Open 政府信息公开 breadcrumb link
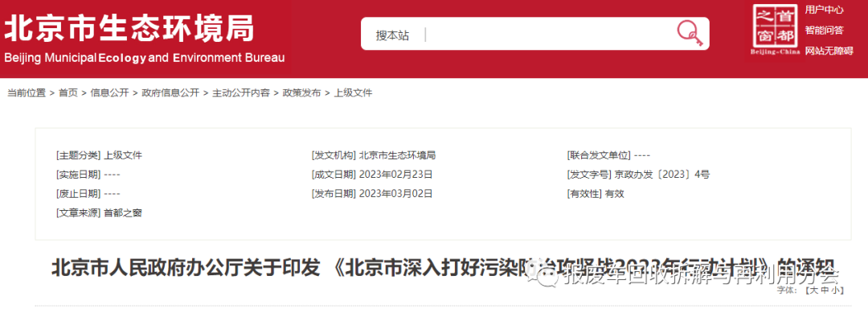Viewport: 868px width, 313px height. 170,93
